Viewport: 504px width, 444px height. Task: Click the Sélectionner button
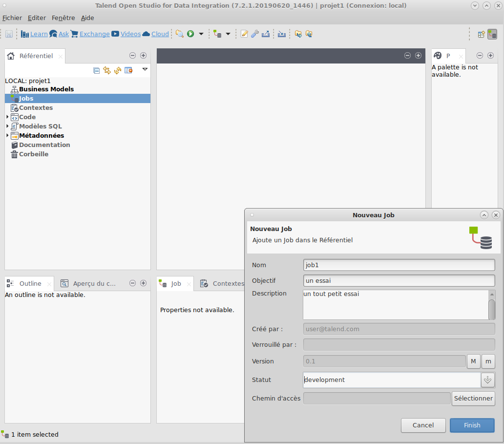coord(473,399)
